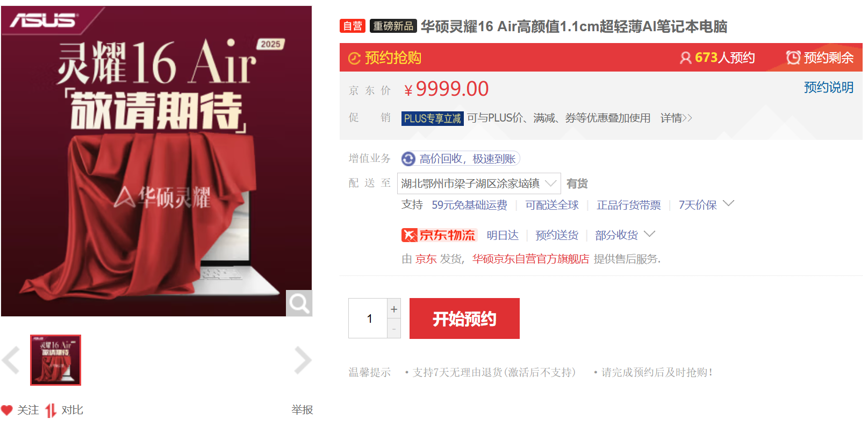Click the 京东物流 logo
This screenshot has width=868, height=425.
[439, 235]
